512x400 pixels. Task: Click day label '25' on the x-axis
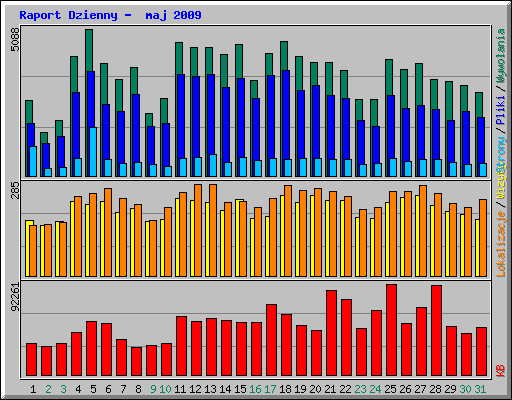point(390,389)
